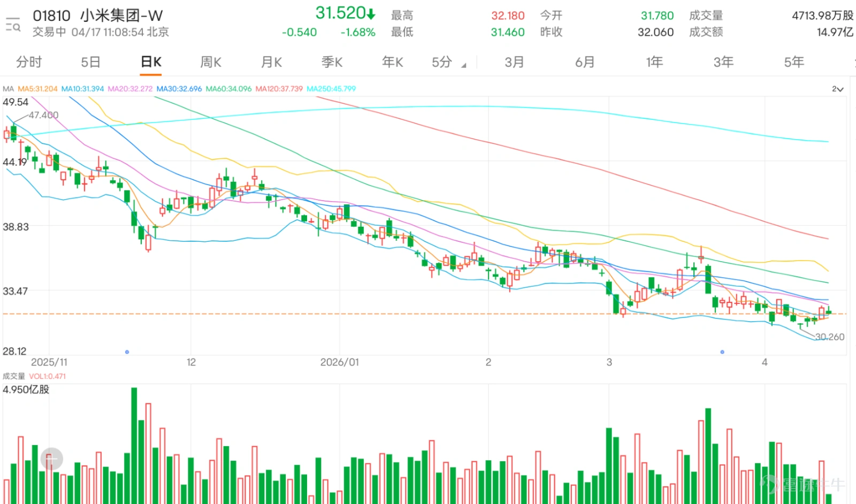The width and height of the screenshot is (856, 504).
Task: Click the 47.400 high price marker
Action: pyautogui.click(x=43, y=115)
